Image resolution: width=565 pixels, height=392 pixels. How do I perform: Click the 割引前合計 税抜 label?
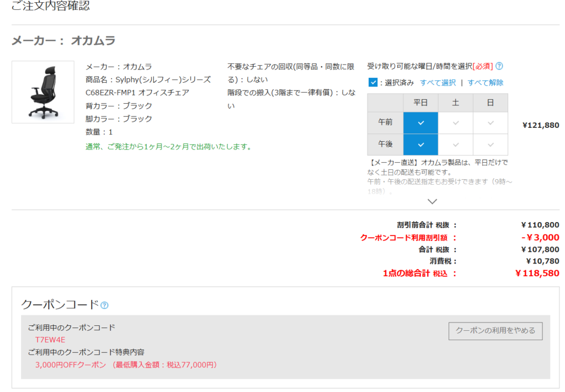(427, 225)
